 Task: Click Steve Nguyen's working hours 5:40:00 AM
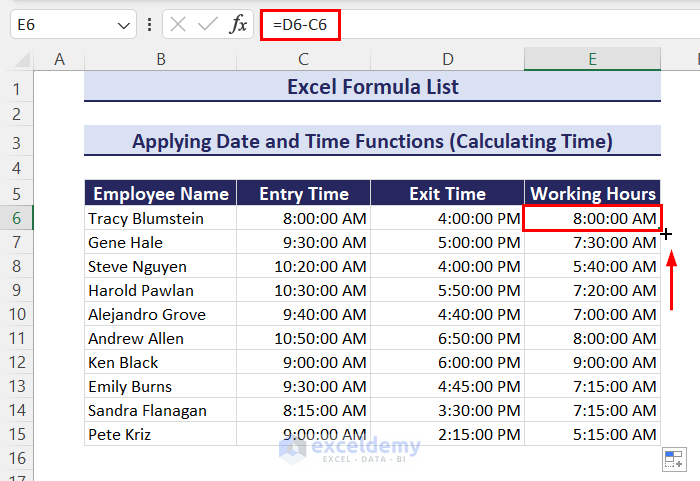point(592,267)
